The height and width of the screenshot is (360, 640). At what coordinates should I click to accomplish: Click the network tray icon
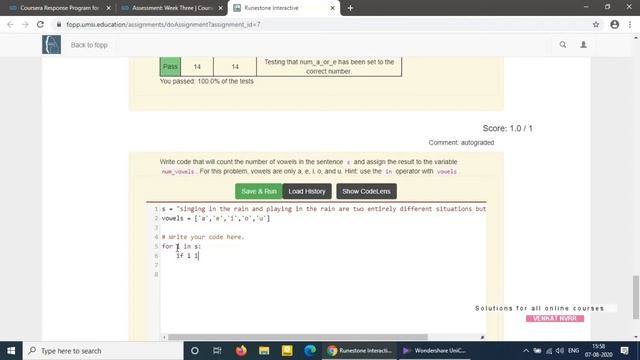coord(549,351)
